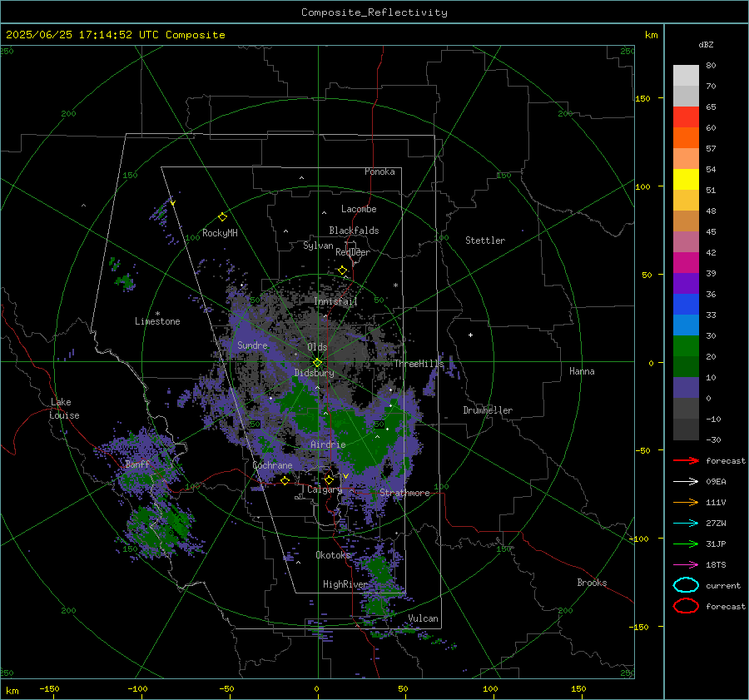Click the Olds city label
Screen dimensions: 749x700
pos(317,347)
